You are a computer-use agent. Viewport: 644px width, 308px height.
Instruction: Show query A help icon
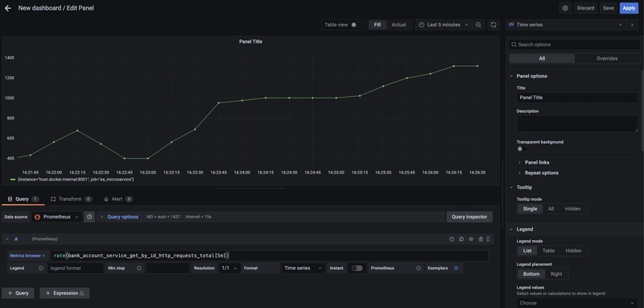[x=452, y=239]
